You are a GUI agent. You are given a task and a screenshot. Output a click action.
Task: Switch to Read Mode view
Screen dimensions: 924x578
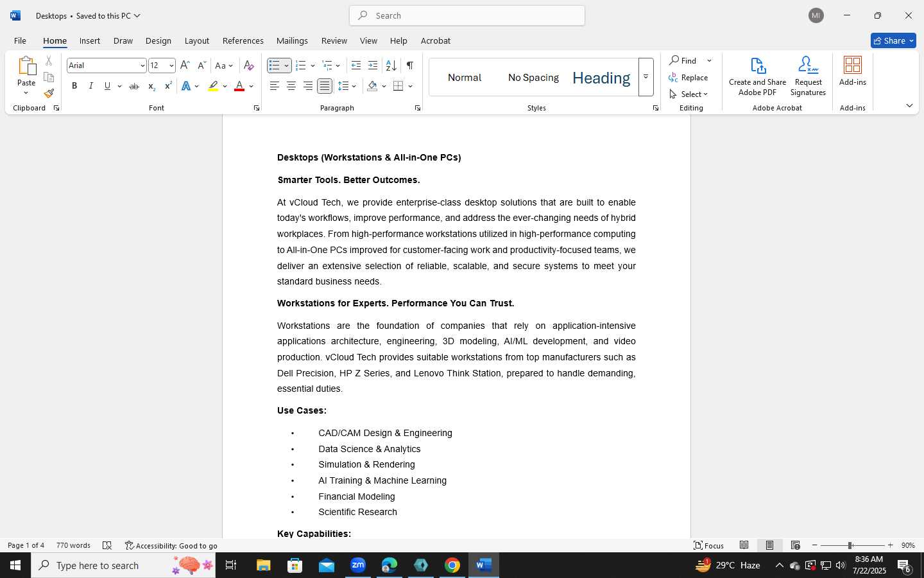(744, 545)
